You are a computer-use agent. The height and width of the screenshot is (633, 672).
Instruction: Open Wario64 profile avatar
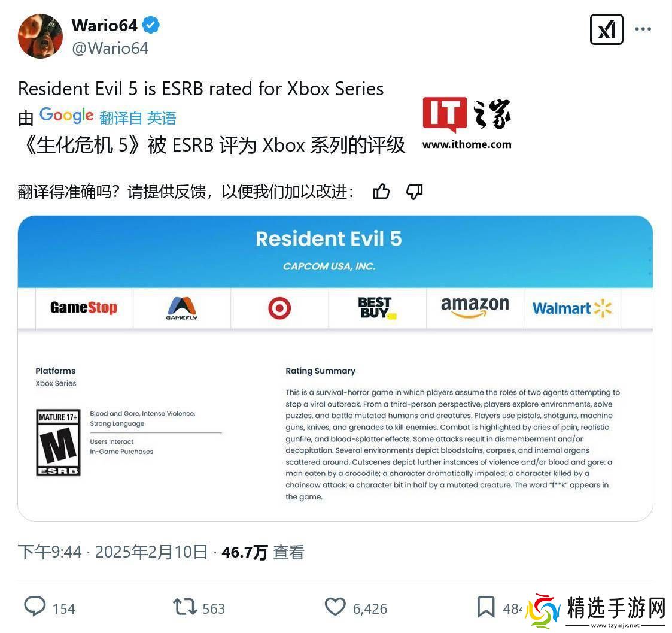(x=40, y=36)
